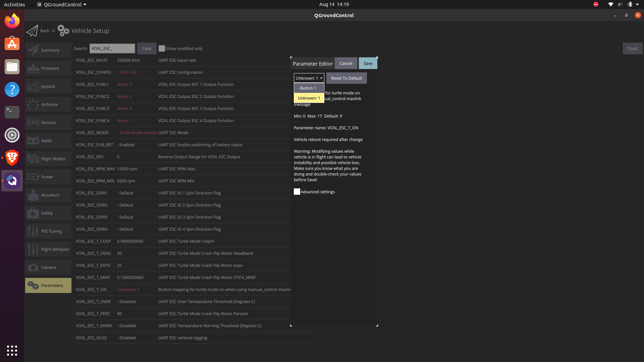Click the Flight Modes waveform icon
This screenshot has height=362, width=644.
[x=33, y=159]
